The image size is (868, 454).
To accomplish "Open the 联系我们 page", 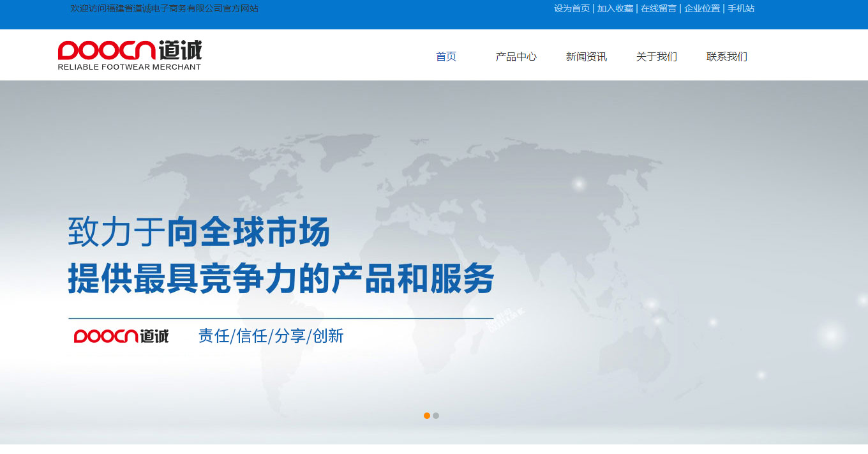I will coord(727,57).
